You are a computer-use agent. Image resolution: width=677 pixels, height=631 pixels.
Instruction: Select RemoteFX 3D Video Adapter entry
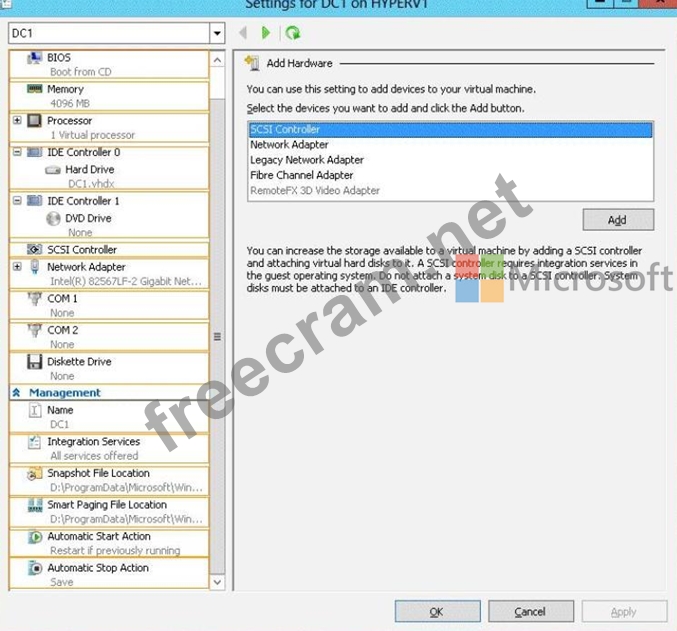[450, 190]
